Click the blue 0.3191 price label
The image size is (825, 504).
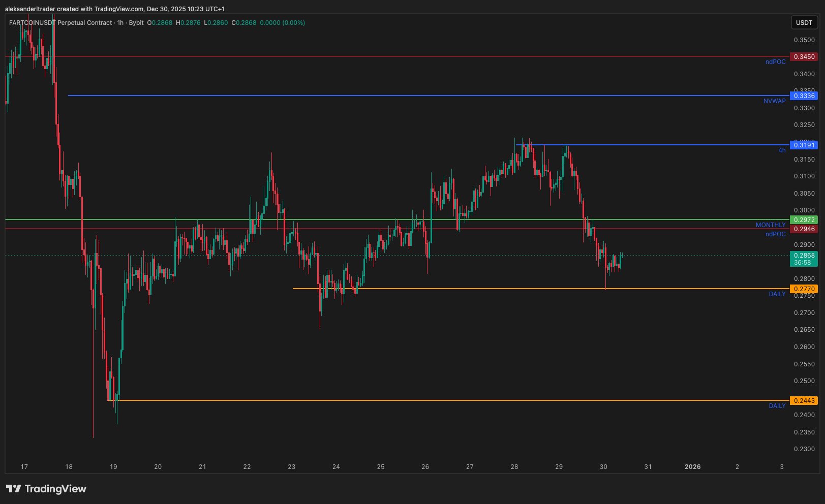coord(804,145)
